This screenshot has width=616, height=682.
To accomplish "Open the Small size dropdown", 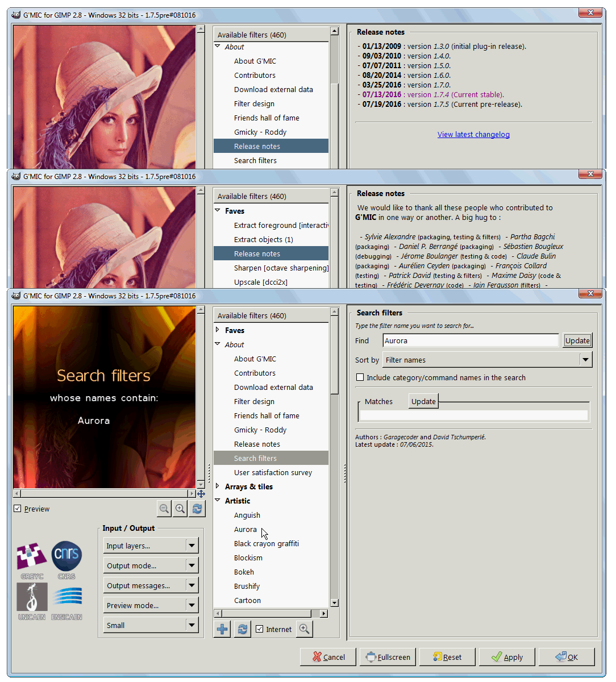I will (152, 625).
